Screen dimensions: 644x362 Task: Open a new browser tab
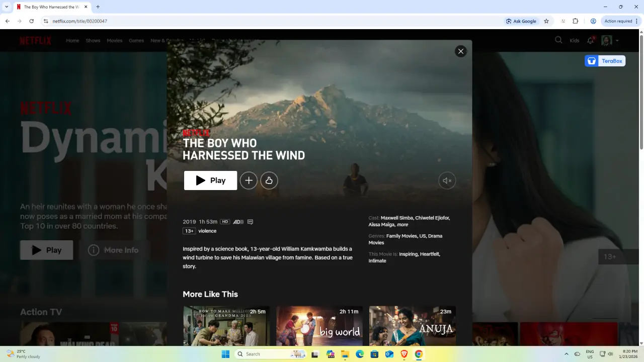98,7
